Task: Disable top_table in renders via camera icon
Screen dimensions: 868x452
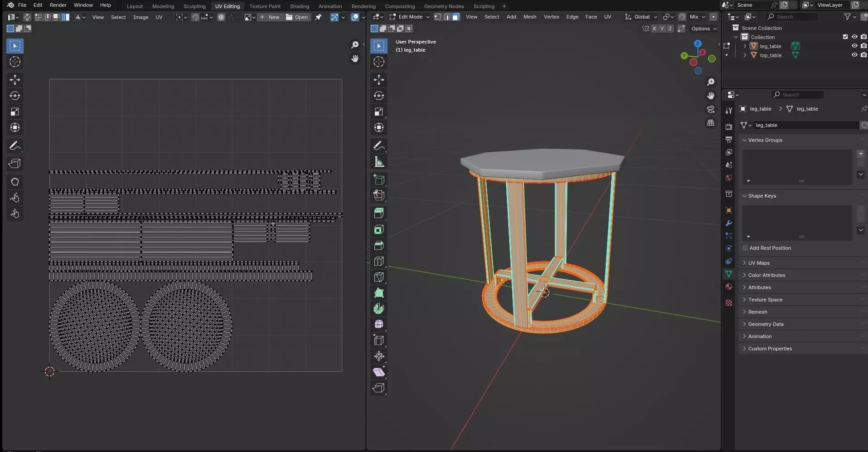Action: tap(863, 55)
